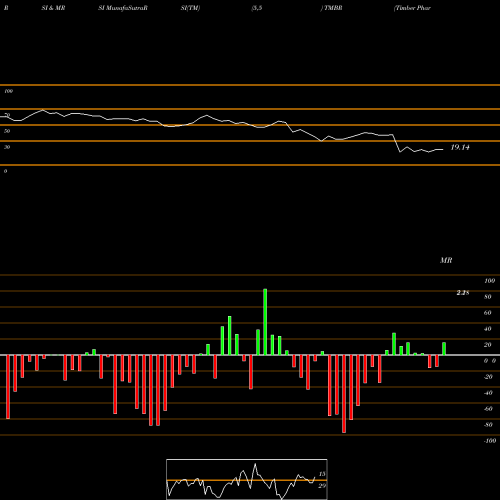Click the 0 label on RSI axis
The image size is (500, 500).
pos(5,171)
